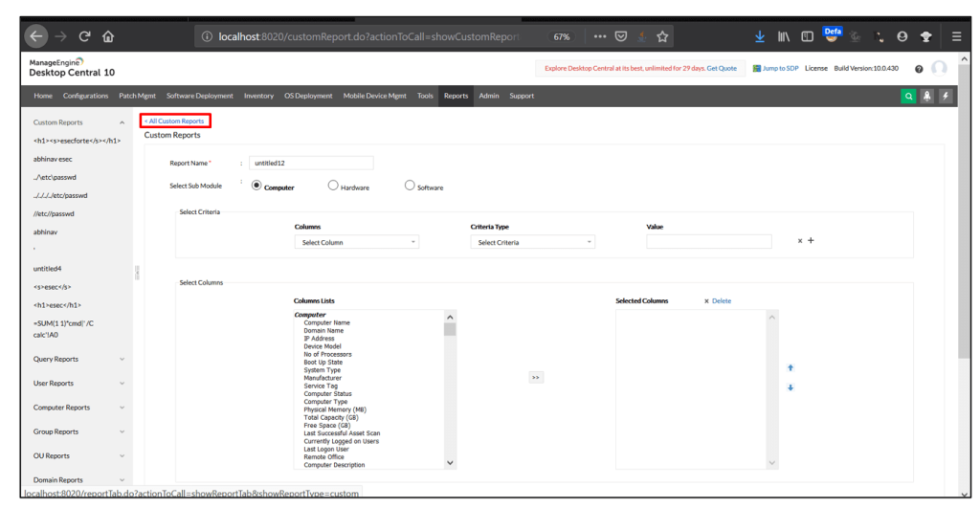Viewport: 980px width, 508px height.
Task: Open the page actions three-dots menu
Action: tap(600, 36)
